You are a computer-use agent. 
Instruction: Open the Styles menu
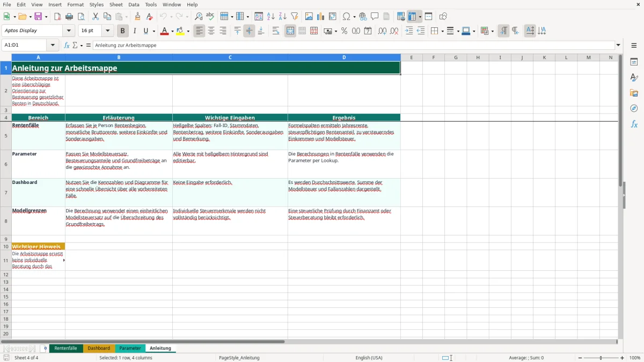pos(97,4)
